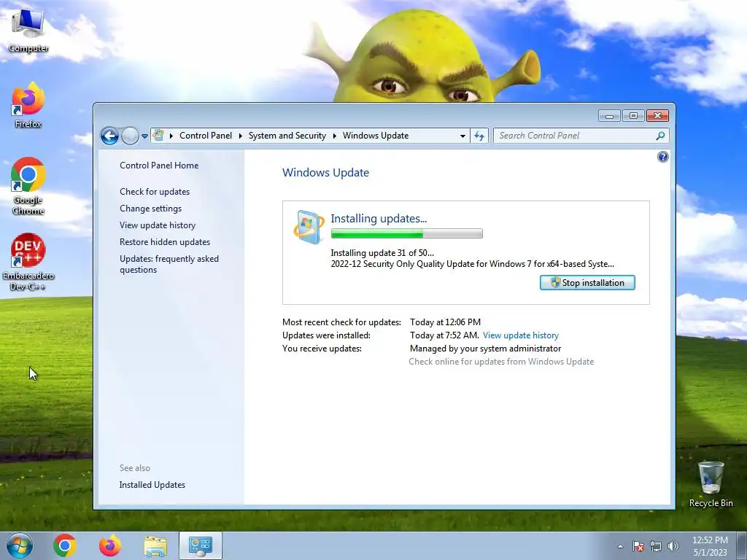Open Restore hidden updates
747x560 pixels.
click(x=165, y=242)
